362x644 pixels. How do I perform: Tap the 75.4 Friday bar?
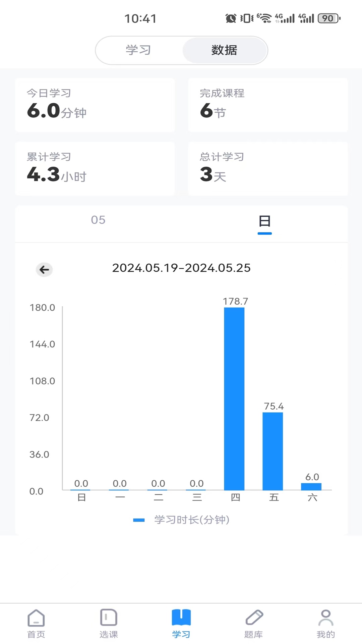pyautogui.click(x=273, y=451)
